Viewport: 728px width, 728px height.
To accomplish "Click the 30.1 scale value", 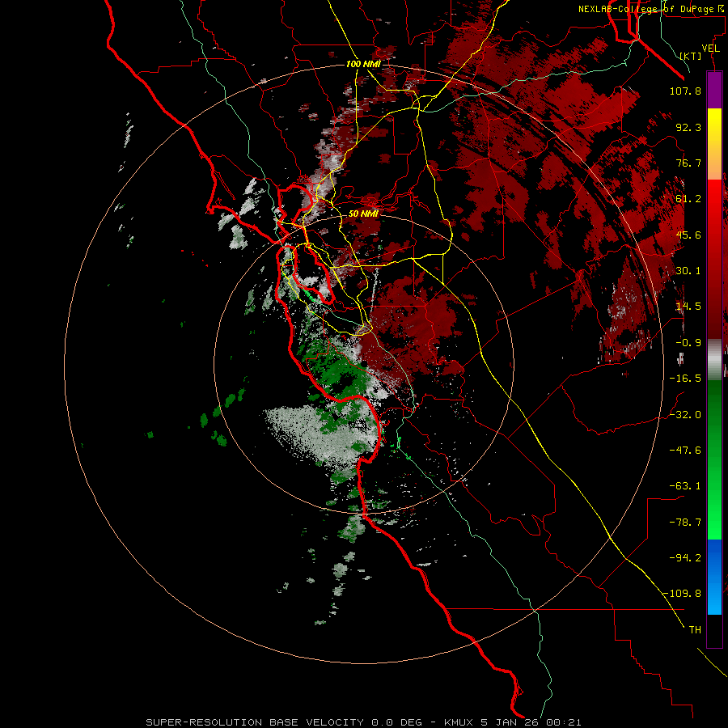I will pyautogui.click(x=688, y=271).
